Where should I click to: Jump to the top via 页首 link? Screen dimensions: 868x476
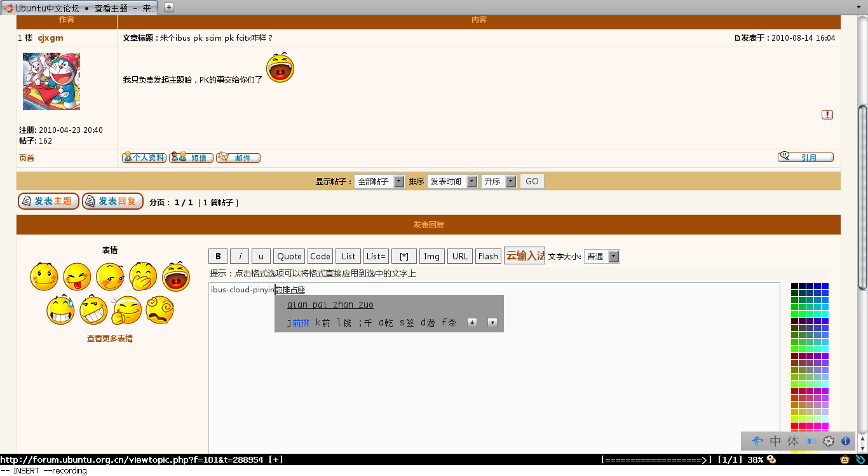pyautogui.click(x=27, y=158)
